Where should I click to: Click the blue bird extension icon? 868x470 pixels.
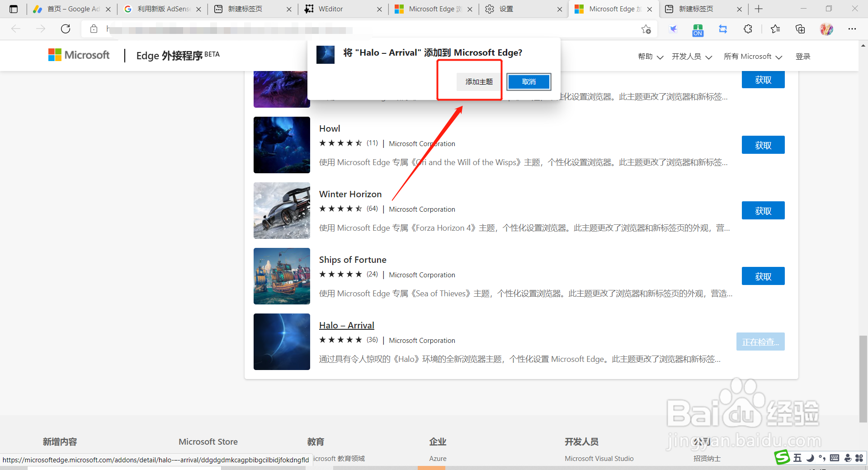[x=673, y=29]
